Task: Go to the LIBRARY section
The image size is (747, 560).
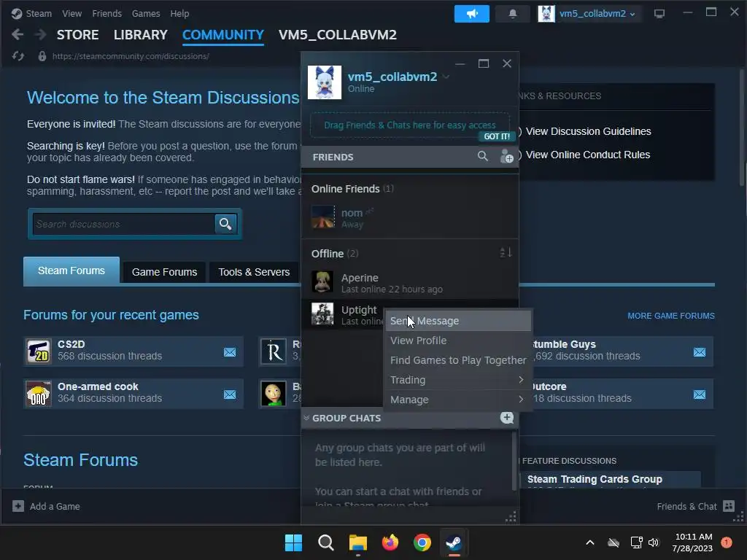Action: tap(141, 35)
